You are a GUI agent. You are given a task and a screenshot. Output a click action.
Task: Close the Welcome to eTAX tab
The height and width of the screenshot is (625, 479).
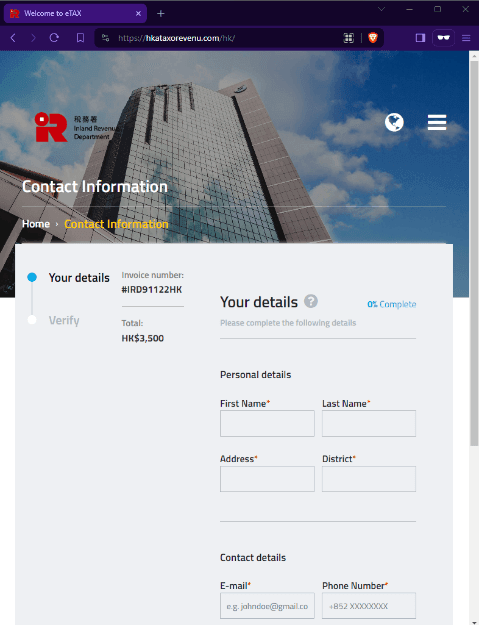click(x=138, y=14)
